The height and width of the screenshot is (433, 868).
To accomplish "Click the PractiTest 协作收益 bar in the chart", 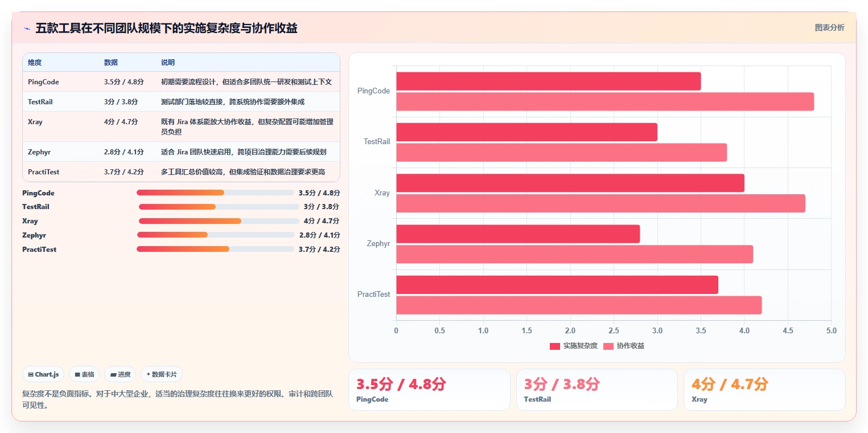I will [579, 305].
